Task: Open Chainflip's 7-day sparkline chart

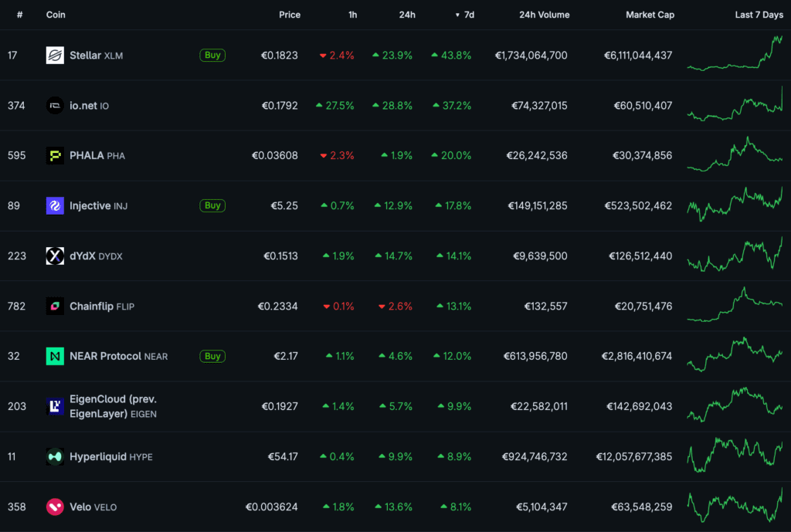Action: pos(735,304)
